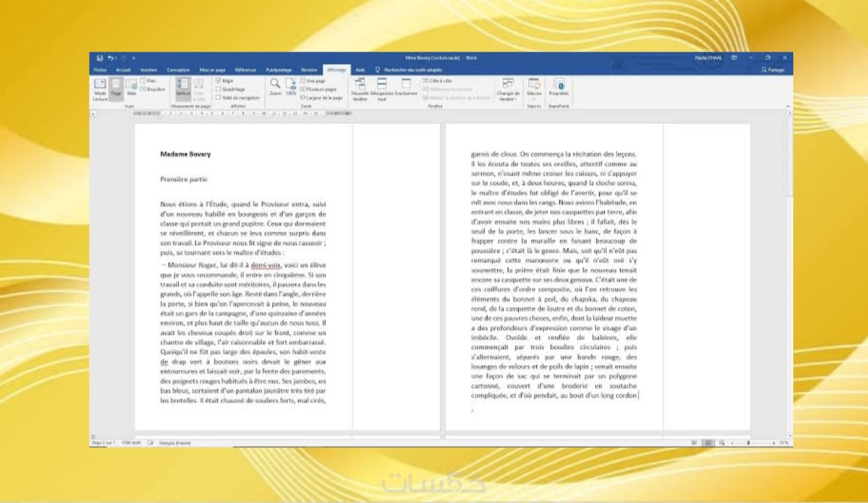Open ribbon display options icon
Screen dimensions: 868x503
pos(734,58)
